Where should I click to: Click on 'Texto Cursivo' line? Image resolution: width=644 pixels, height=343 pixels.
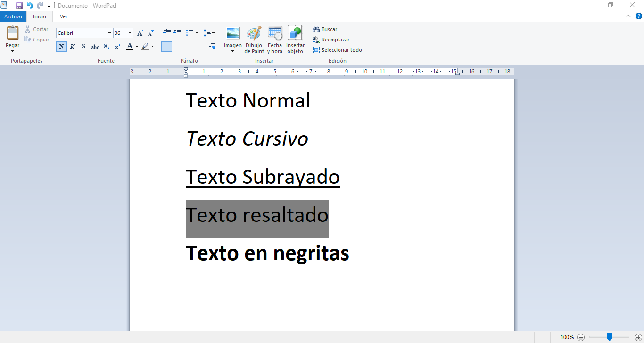coord(248,139)
